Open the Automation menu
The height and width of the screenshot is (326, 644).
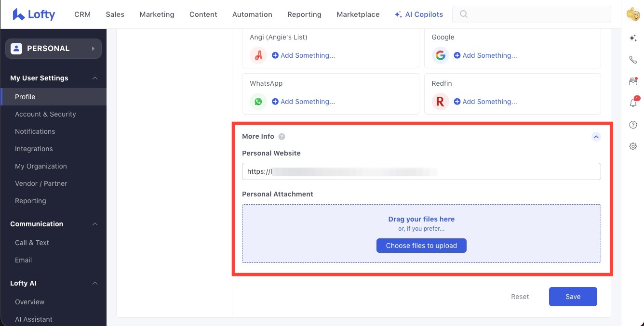(x=252, y=14)
